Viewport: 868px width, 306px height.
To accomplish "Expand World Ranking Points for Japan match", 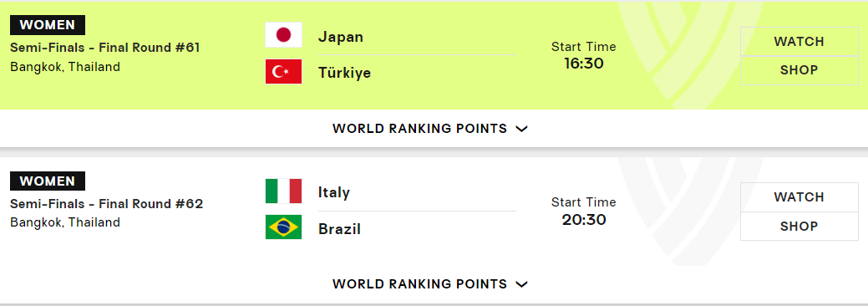I will tap(430, 129).
